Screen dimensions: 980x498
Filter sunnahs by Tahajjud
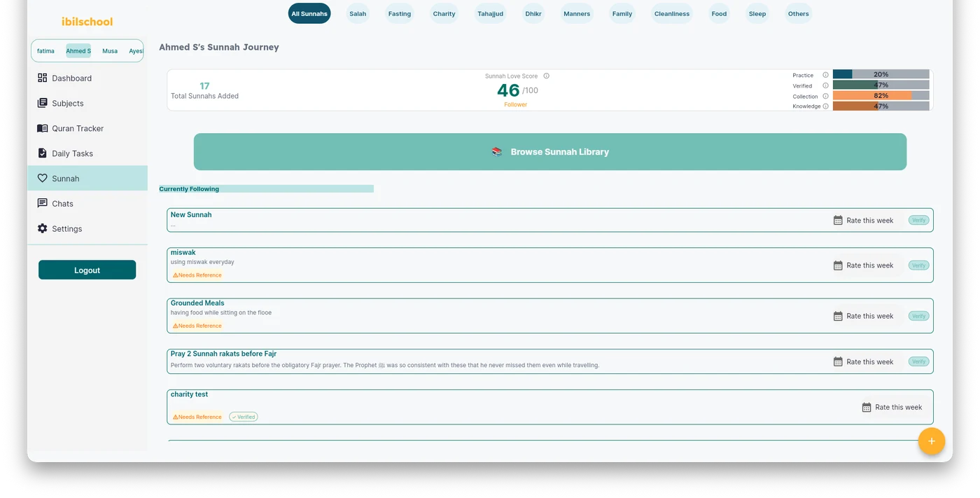coord(491,13)
